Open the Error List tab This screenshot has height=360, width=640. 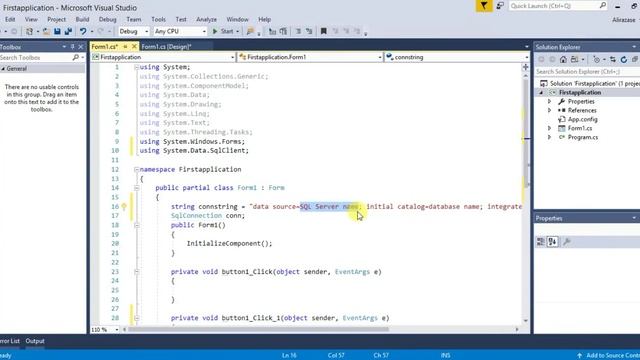[9, 341]
